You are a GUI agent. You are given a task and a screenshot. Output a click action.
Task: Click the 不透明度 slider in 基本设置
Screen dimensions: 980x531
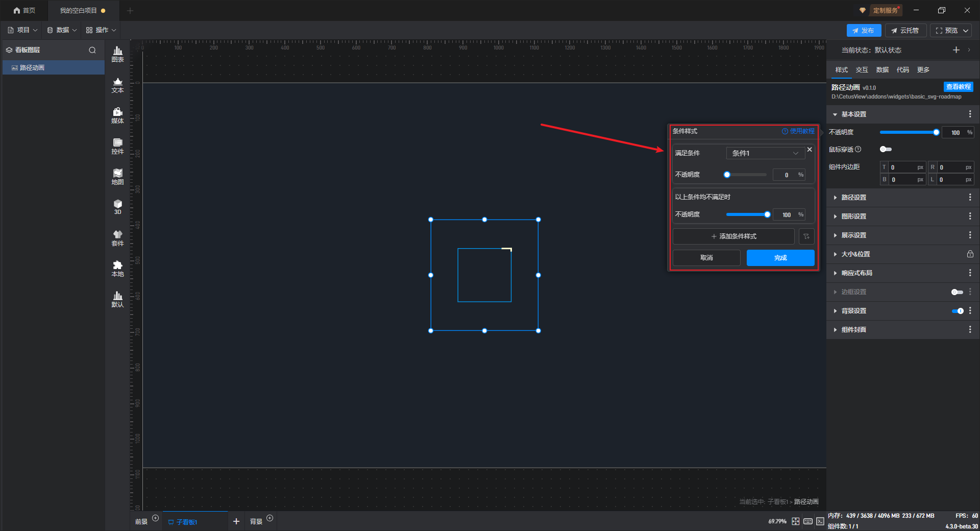point(909,132)
